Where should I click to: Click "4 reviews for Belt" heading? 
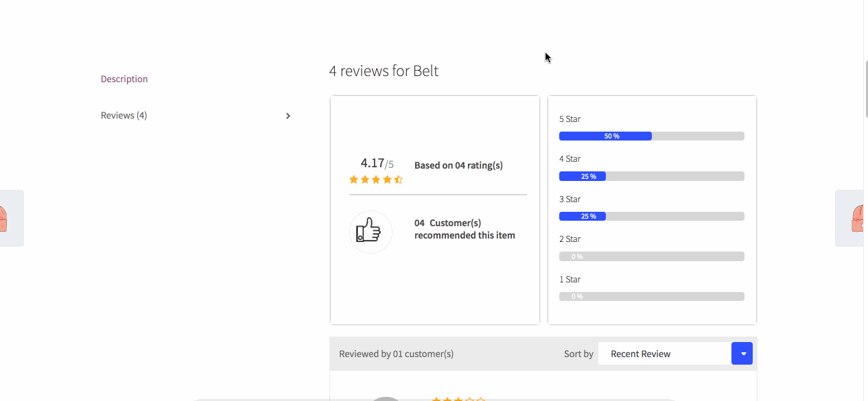click(x=384, y=71)
